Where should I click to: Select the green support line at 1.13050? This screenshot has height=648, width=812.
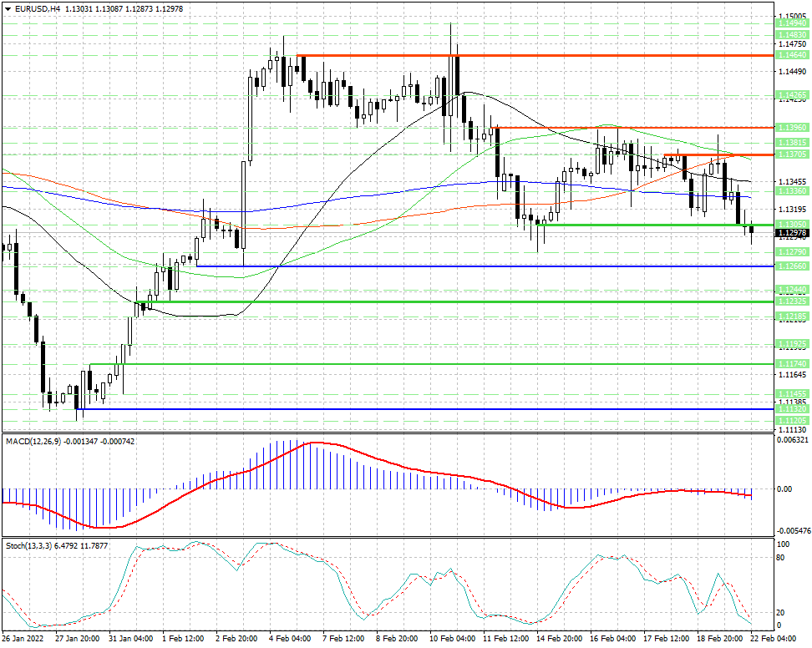point(656,225)
